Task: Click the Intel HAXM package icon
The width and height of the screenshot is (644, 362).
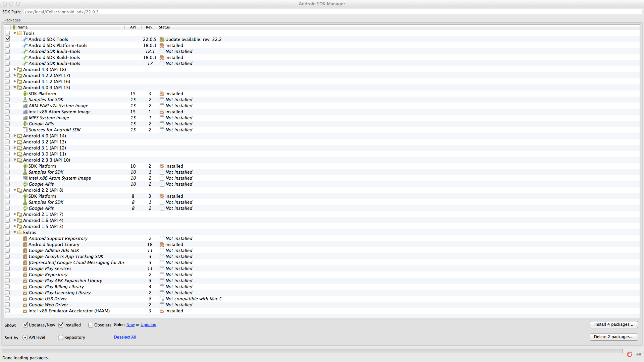Action: click(25, 311)
